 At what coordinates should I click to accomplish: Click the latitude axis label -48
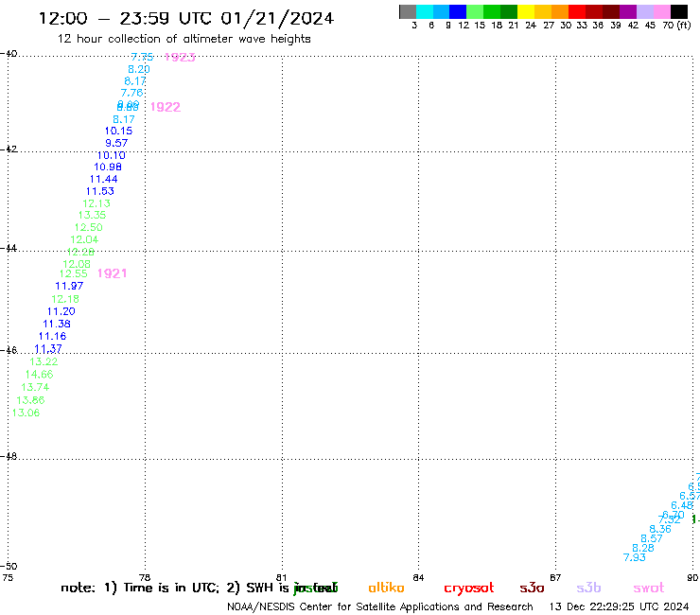coord(9,456)
